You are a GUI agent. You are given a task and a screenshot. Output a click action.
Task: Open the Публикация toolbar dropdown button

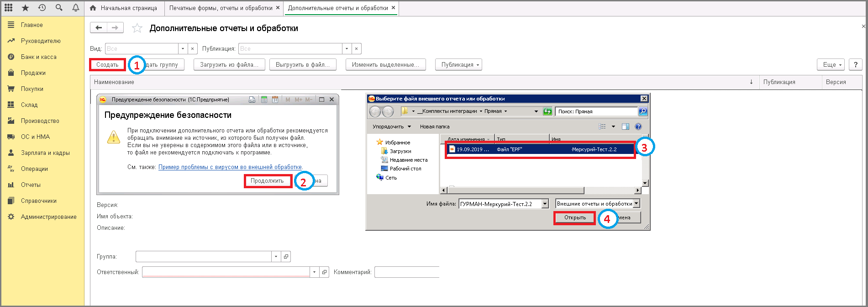(458, 65)
